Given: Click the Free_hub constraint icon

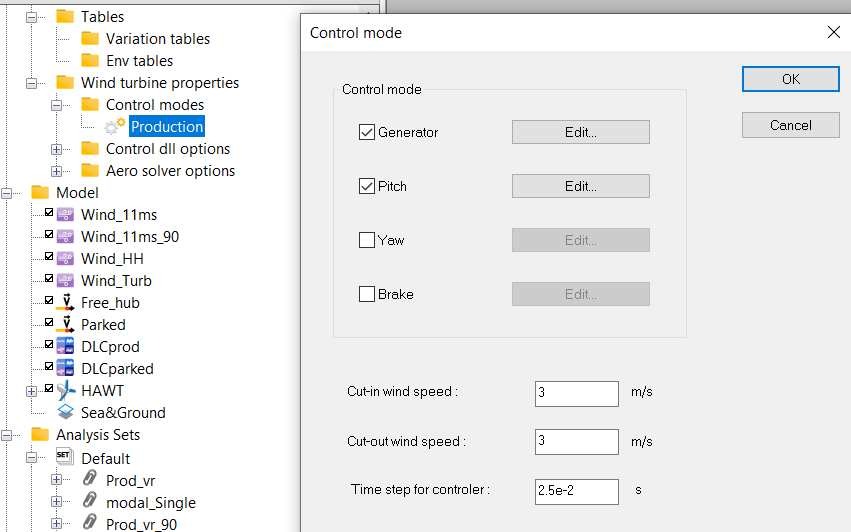Looking at the screenshot, I should (x=66, y=303).
